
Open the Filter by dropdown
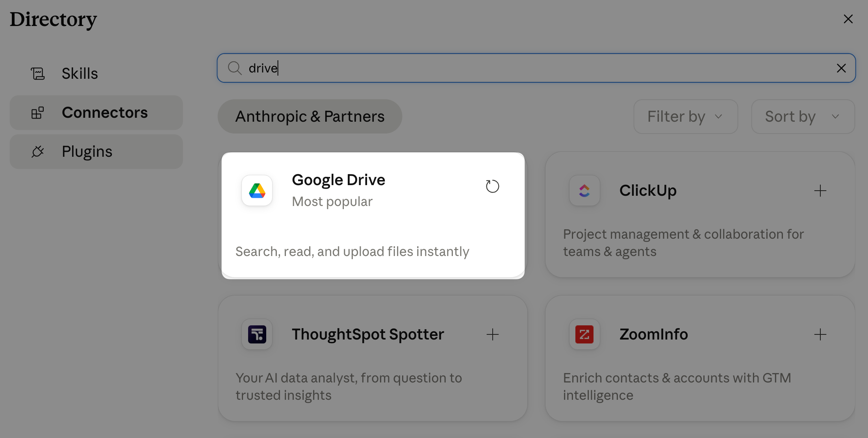686,117
